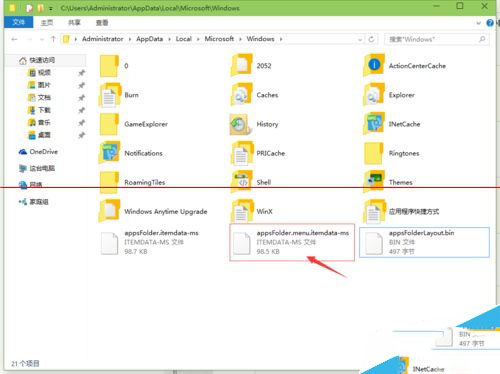Open the Ringtones folder
The image size is (500, 374).
click(392, 153)
